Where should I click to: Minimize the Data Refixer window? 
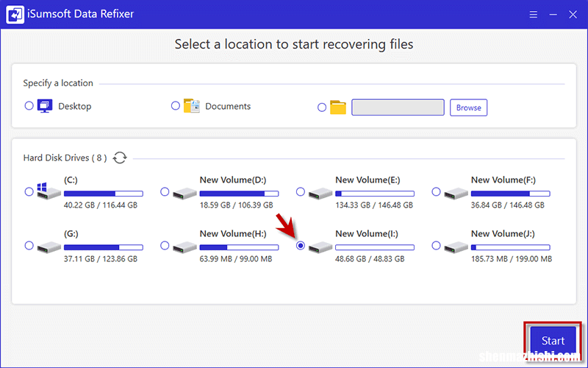553,15
